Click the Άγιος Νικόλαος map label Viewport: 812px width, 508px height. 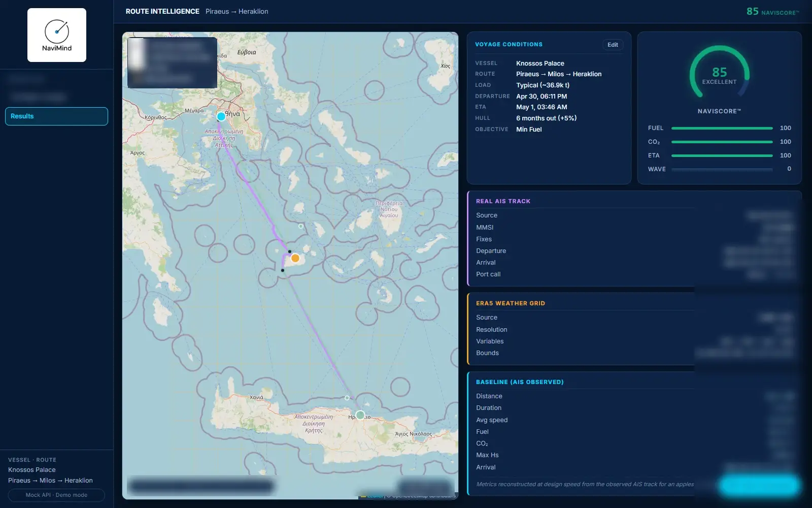(x=414, y=434)
